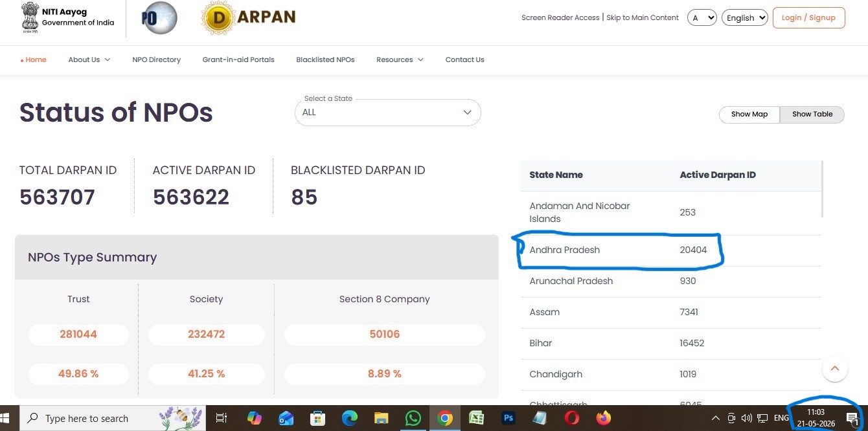Open Excel from the taskbar
Screen dimensions: 868x431
[476, 418]
